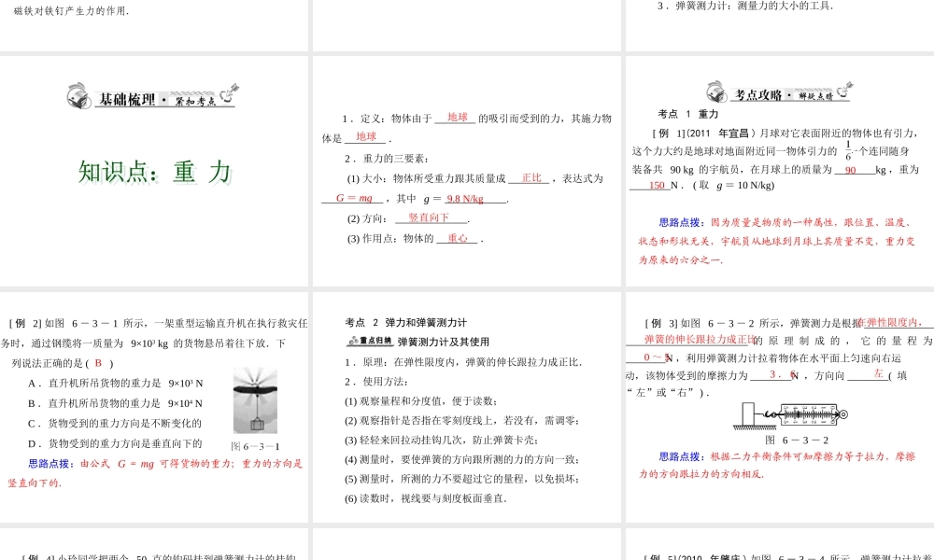
Task: Click the caption "图 6-3-2"
Action: click(x=797, y=440)
